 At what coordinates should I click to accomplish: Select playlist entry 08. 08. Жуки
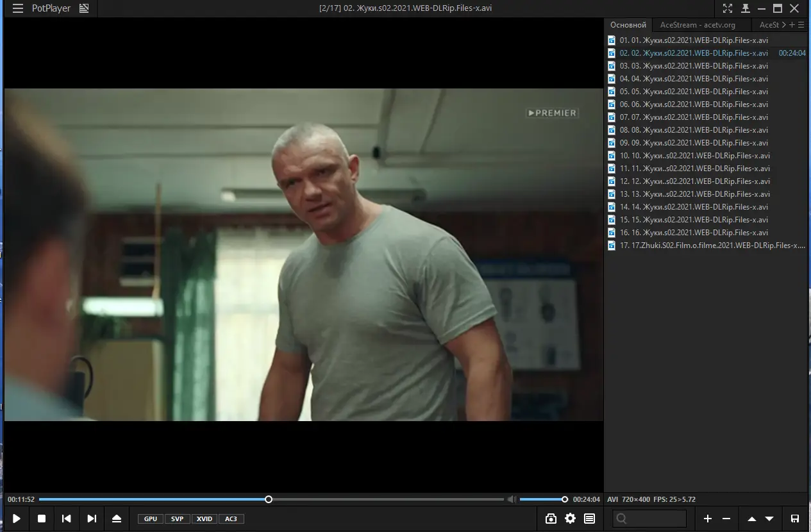coord(706,130)
